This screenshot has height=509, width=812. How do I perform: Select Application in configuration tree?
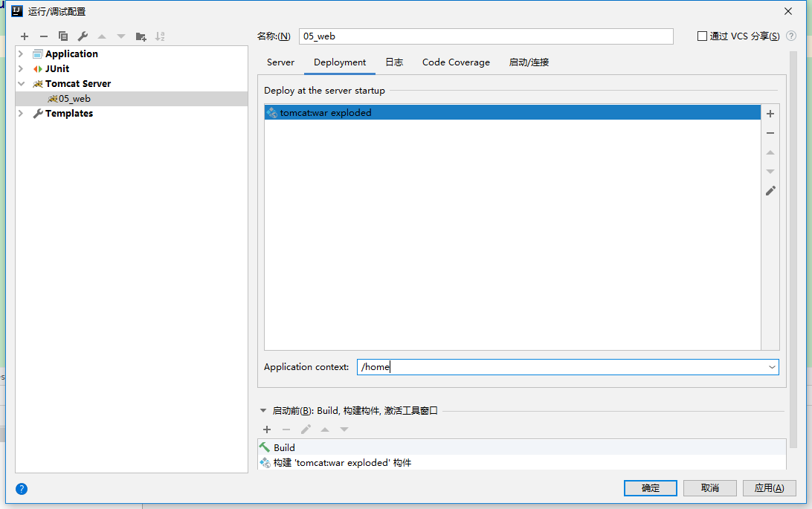tap(71, 54)
